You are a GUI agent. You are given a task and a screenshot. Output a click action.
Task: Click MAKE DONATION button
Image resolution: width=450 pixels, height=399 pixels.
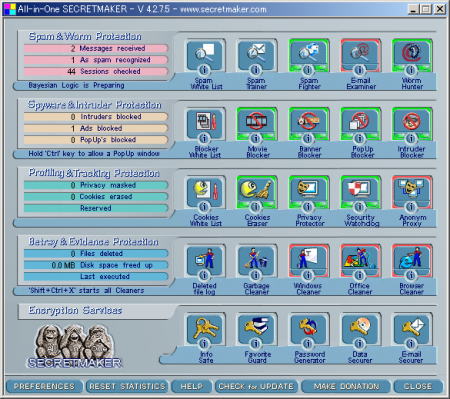[346, 386]
